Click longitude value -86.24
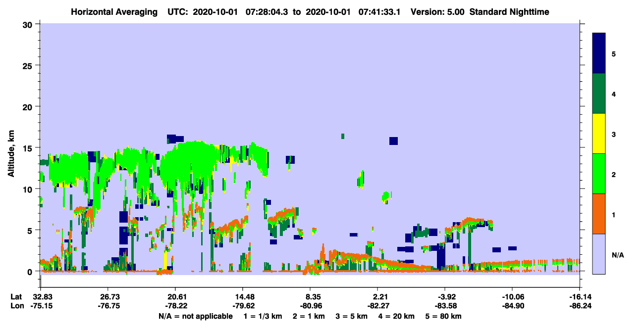 point(580,306)
